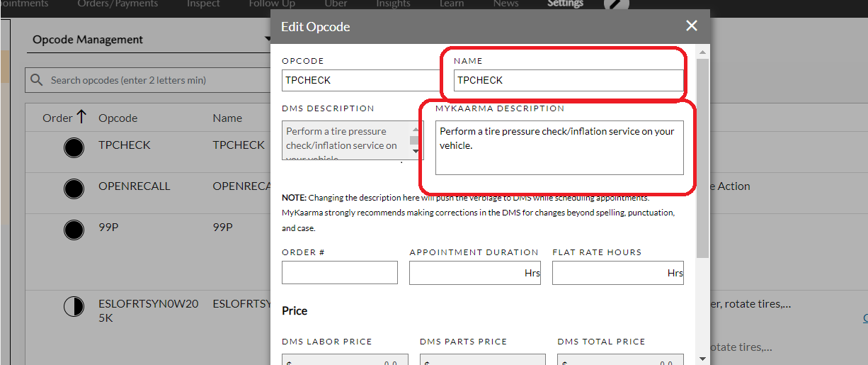Go to the Learn tab
This screenshot has width=868, height=365.
click(451, 4)
